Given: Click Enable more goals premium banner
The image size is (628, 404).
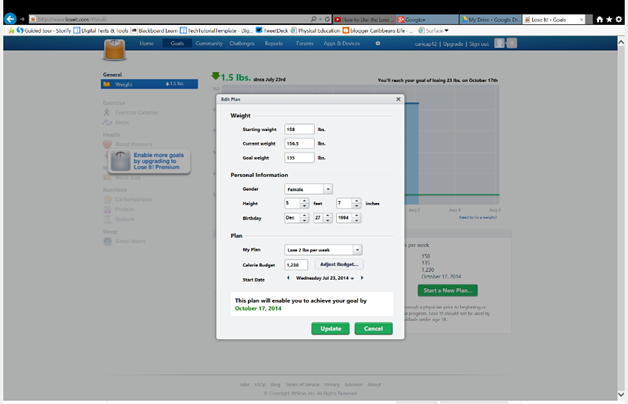Looking at the screenshot, I should [x=149, y=161].
